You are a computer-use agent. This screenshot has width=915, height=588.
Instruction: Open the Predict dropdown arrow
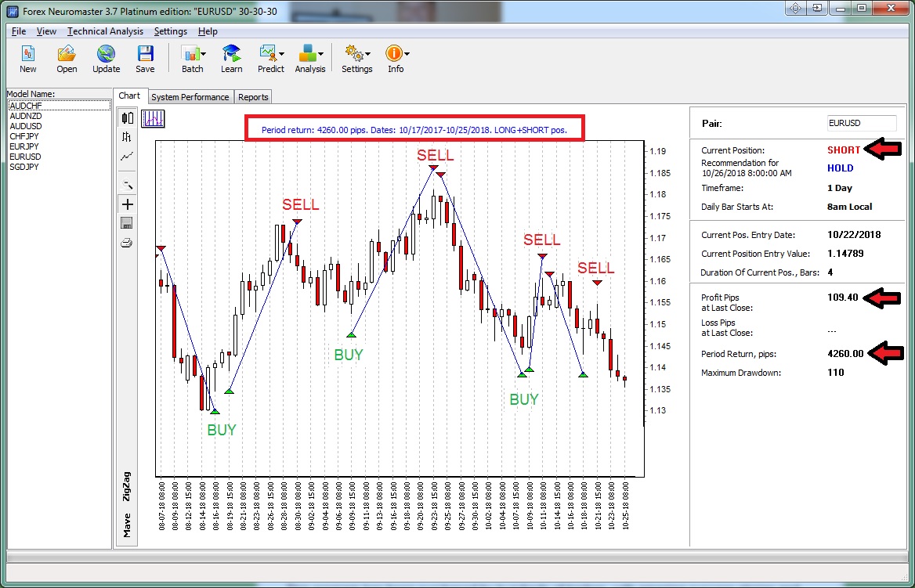point(280,55)
